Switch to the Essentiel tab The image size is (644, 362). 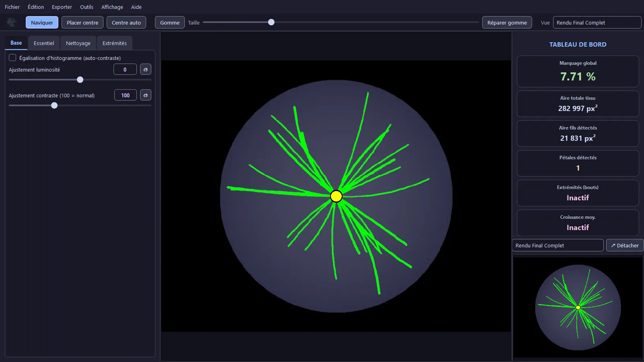tap(44, 43)
